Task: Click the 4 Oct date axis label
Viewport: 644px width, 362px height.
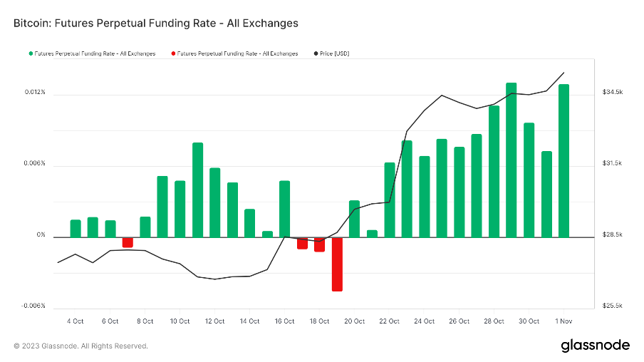Action: pyautogui.click(x=75, y=321)
